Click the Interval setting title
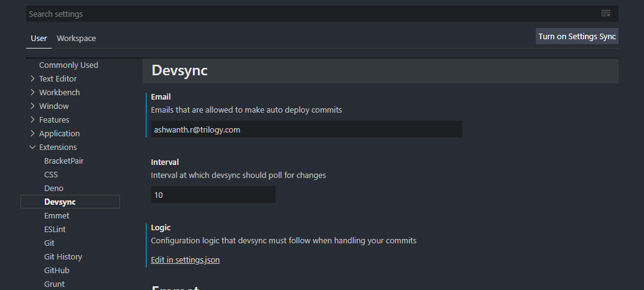Viewport: 644px width, 290px height. click(x=165, y=162)
